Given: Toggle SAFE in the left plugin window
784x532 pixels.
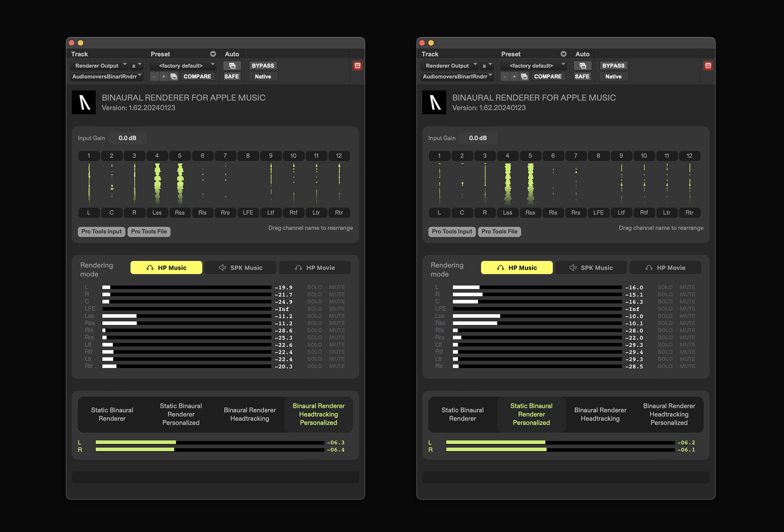Looking at the screenshot, I should [232, 76].
